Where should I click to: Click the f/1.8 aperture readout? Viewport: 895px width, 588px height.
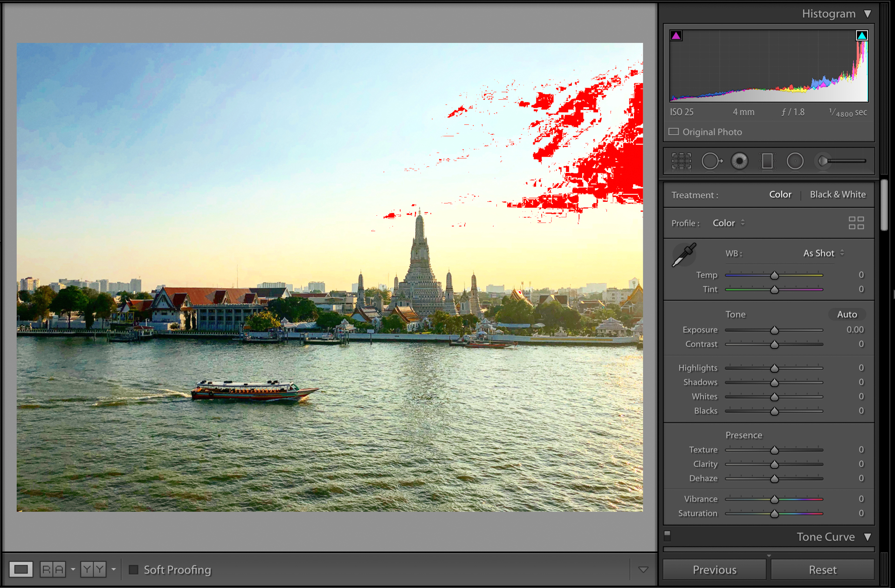pos(793,112)
